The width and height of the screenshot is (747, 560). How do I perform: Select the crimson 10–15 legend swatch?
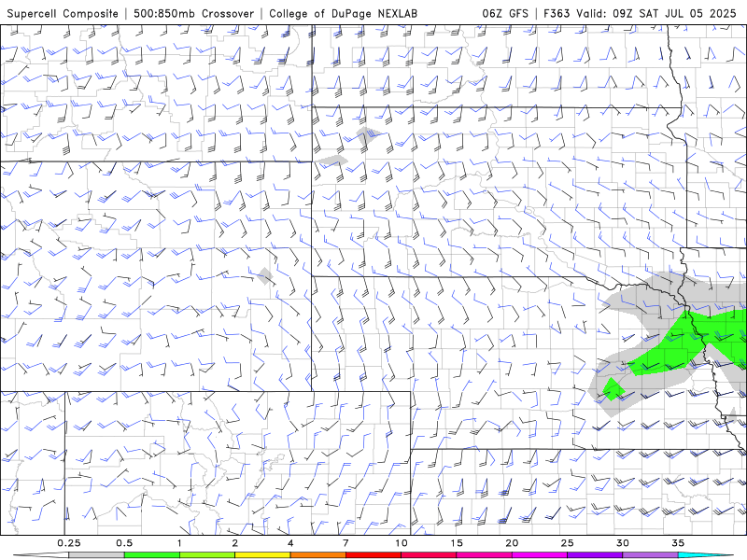point(429,555)
